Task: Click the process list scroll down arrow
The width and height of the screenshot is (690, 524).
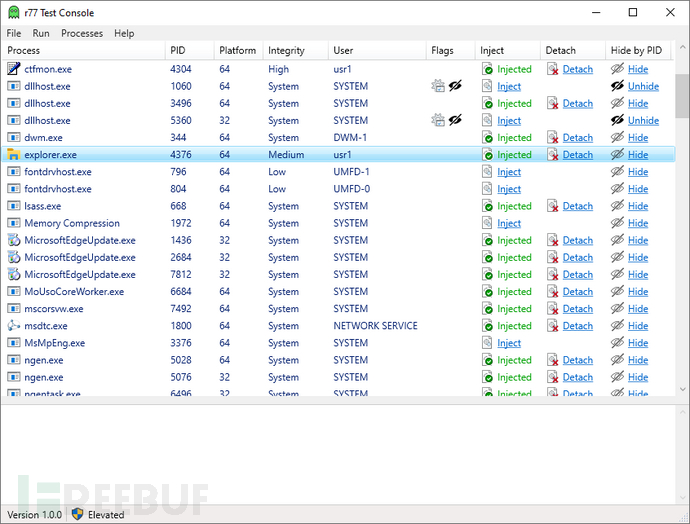Action: point(683,389)
